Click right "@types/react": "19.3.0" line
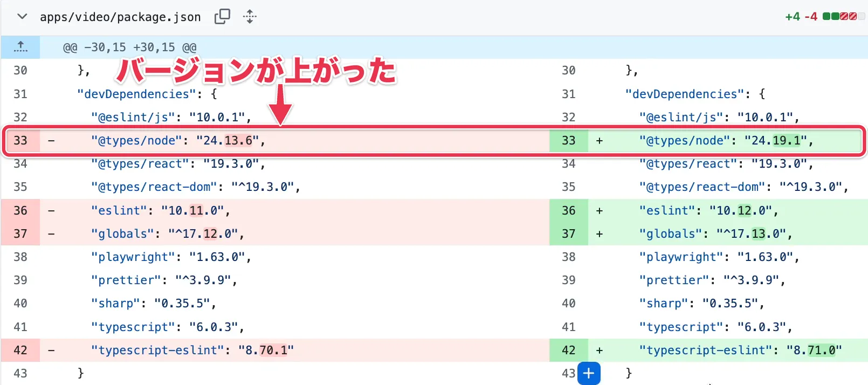This screenshot has height=385, width=868. [726, 164]
